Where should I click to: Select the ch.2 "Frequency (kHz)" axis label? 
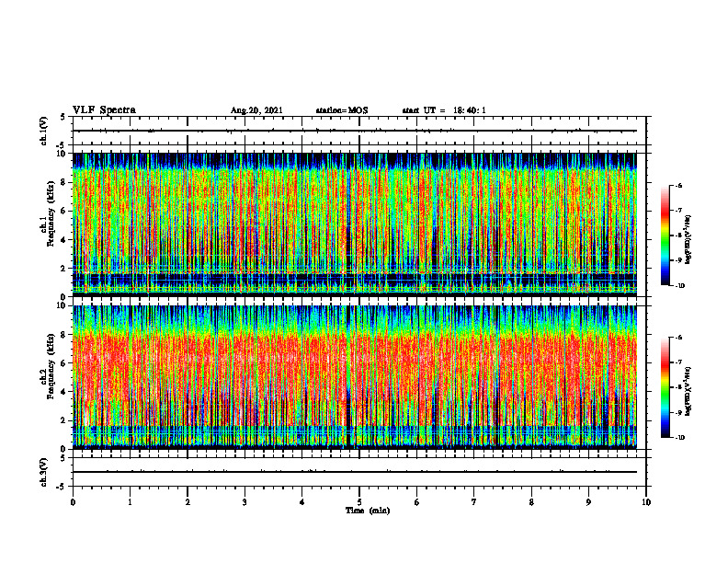tap(51, 366)
